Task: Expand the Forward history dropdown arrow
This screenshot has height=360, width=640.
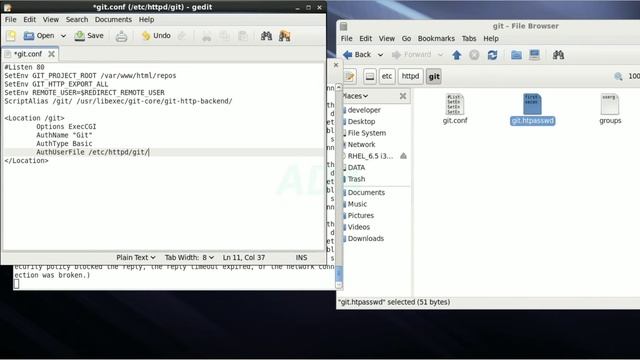Action: pos(440,55)
